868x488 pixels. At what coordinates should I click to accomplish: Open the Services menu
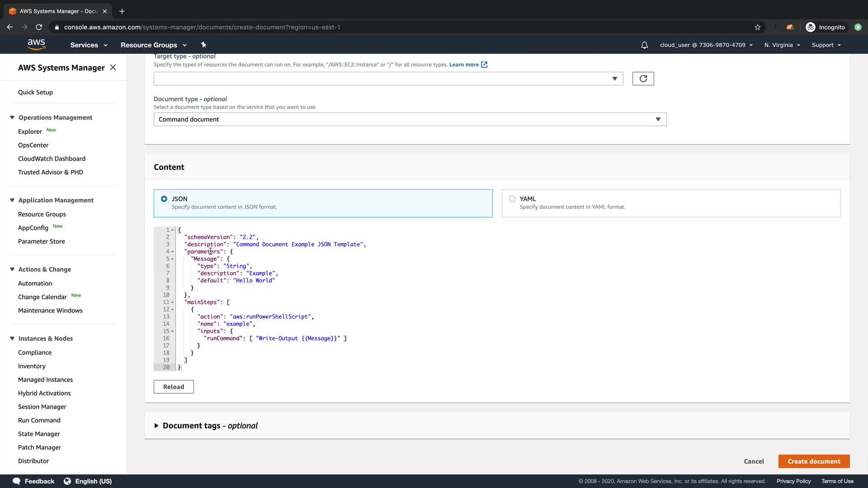89,45
